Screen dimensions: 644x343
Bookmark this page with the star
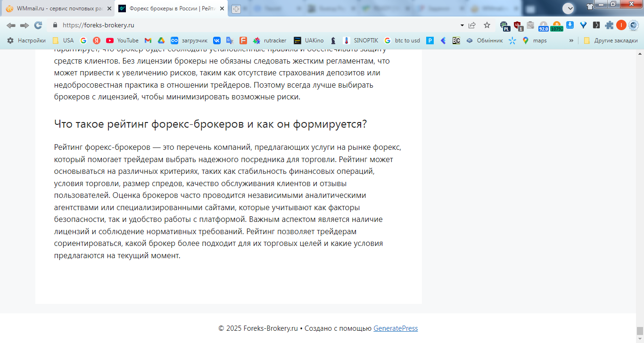(x=487, y=25)
